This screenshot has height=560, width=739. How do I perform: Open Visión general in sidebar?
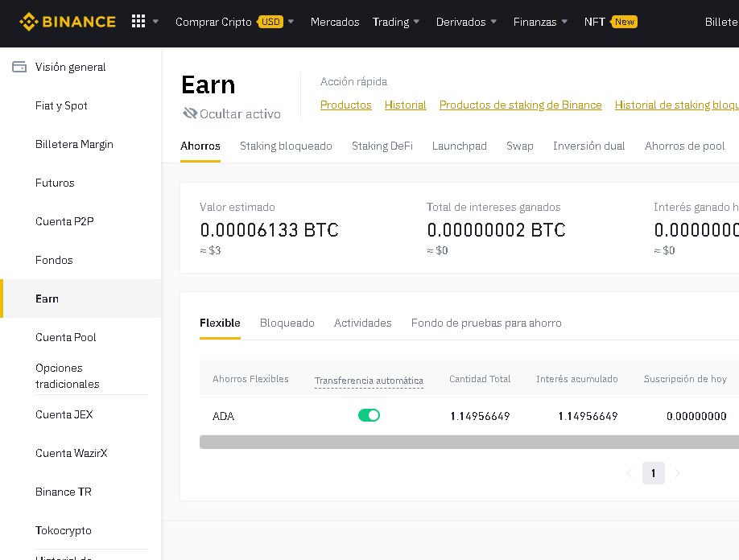pos(70,67)
